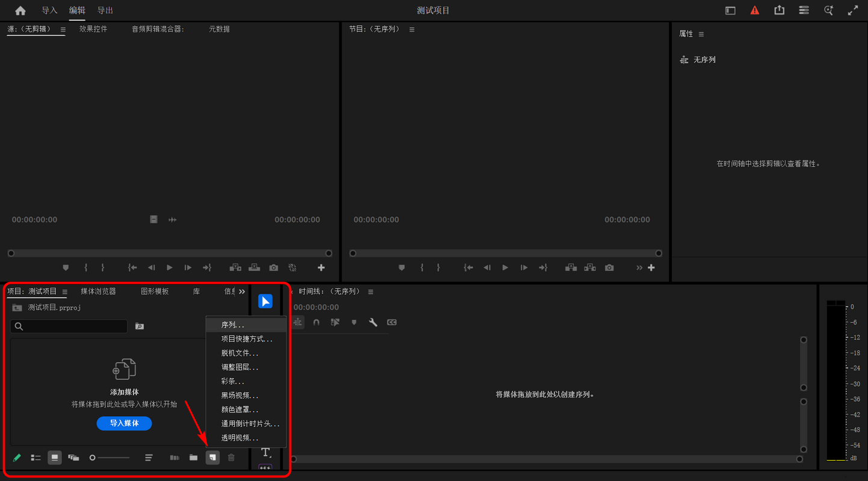Image resolution: width=868 pixels, height=481 pixels.
Task: Toggle Linked Selection in Timeline
Action: pos(335,322)
